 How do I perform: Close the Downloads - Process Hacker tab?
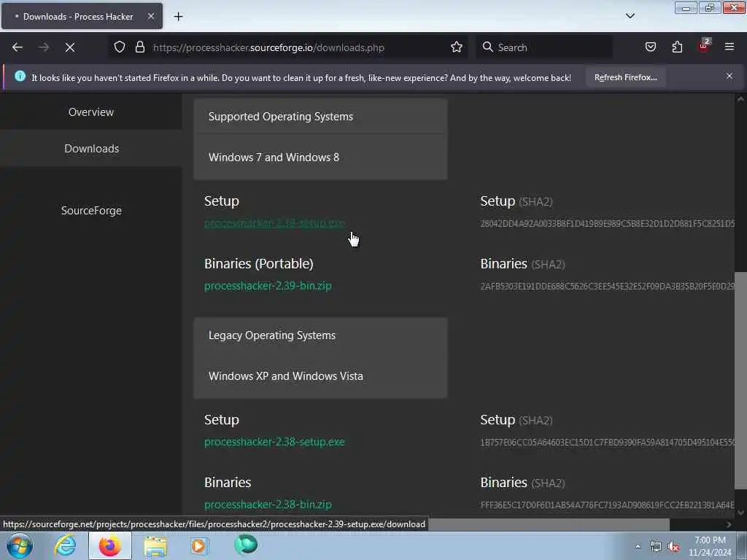coord(150,16)
